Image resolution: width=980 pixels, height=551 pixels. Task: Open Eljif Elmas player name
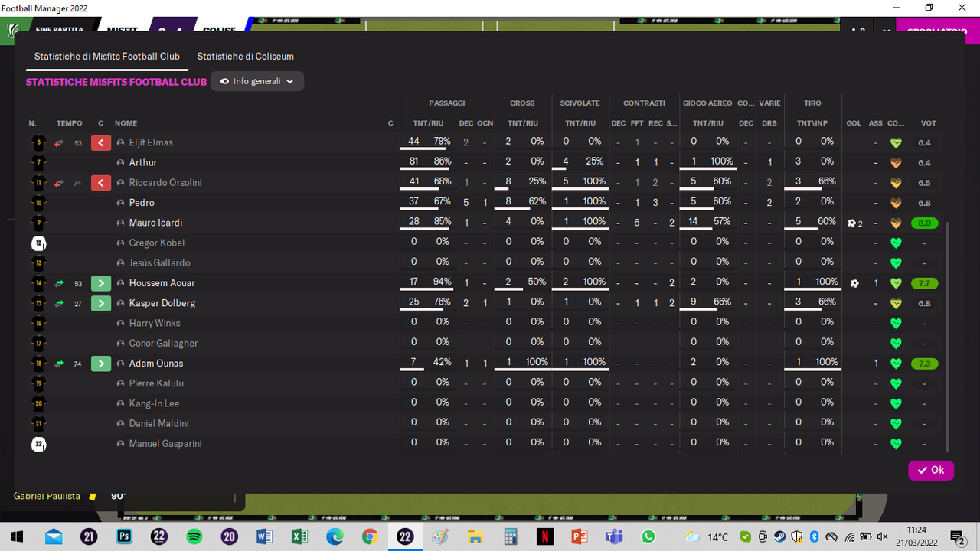click(x=151, y=142)
